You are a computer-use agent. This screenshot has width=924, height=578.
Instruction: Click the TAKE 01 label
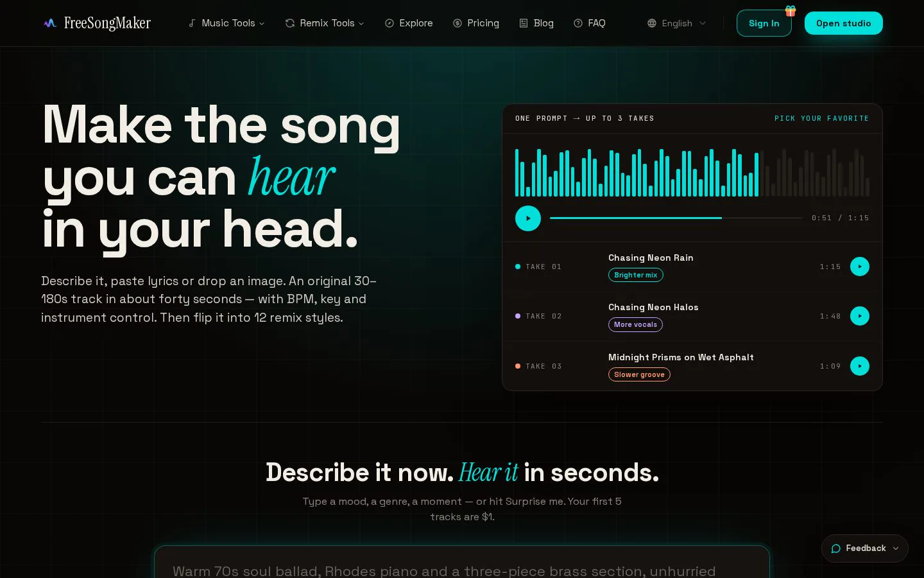point(543,267)
